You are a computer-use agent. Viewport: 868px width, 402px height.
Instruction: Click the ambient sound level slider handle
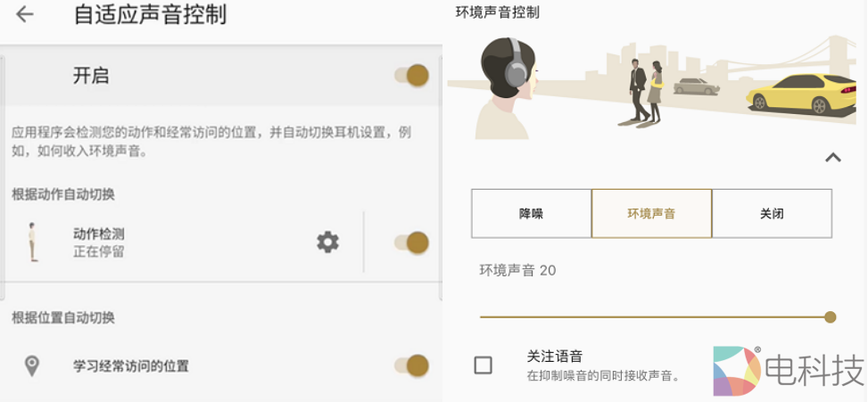(830, 316)
